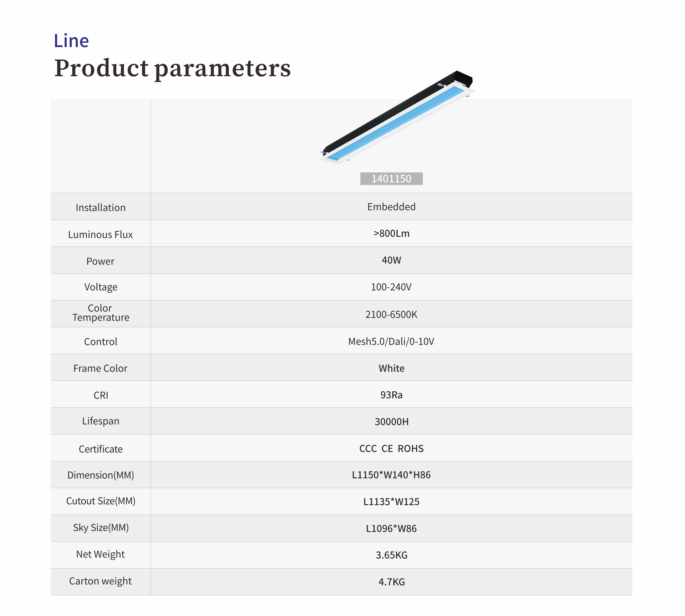Click the Embedded installation value

(x=391, y=207)
